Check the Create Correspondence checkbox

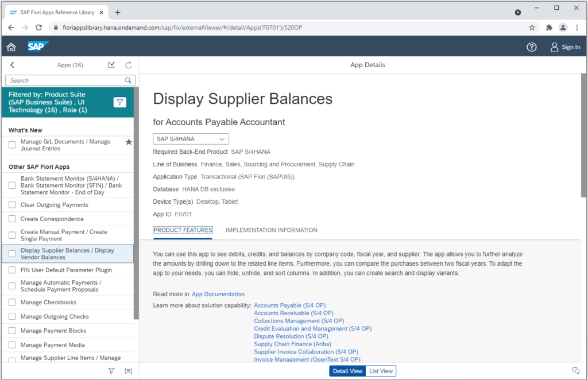pyautogui.click(x=12, y=219)
